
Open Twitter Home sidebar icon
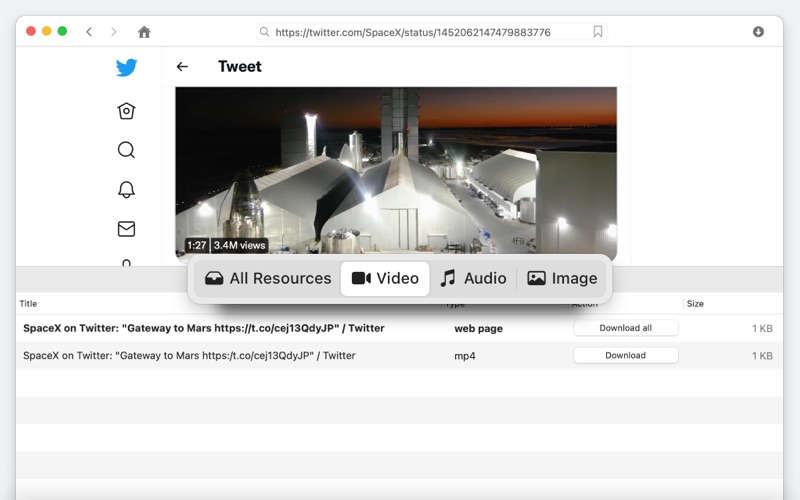coord(126,111)
